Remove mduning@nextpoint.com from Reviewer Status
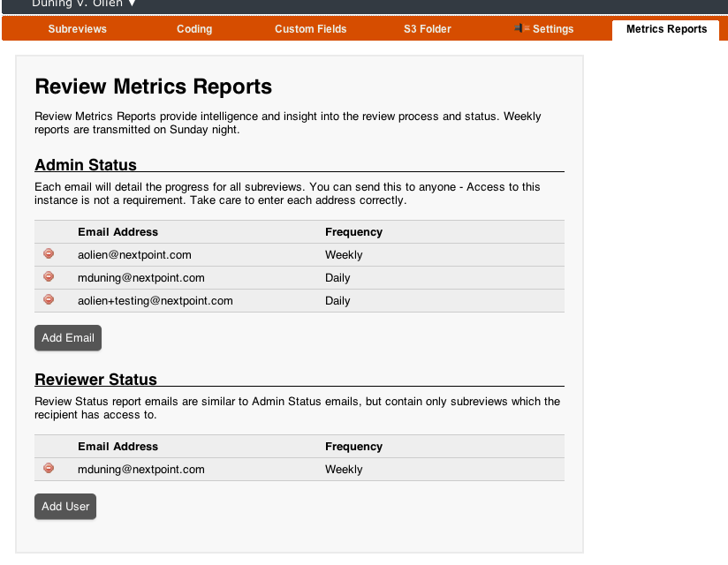 coord(49,468)
